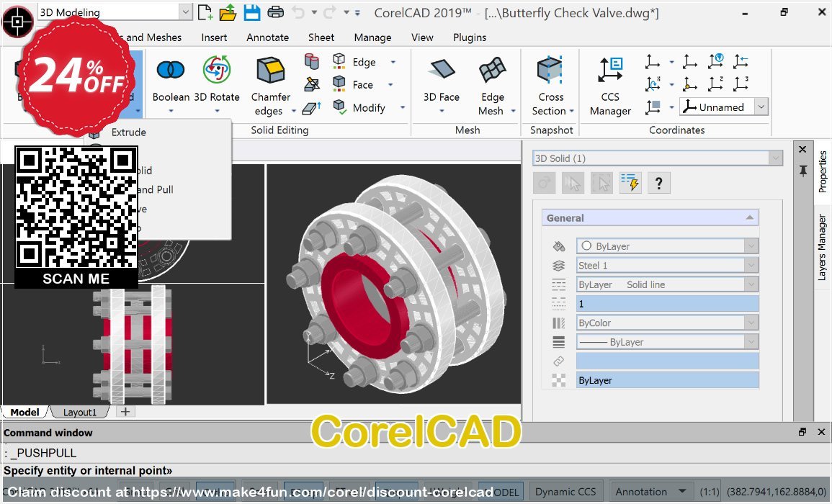Open the Modify solid tool

pos(359,108)
